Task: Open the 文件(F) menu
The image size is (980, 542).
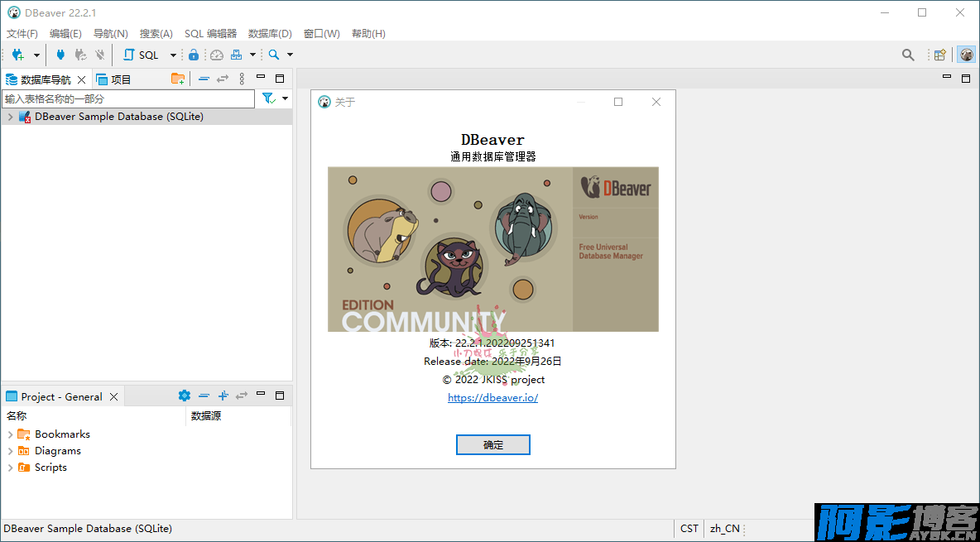Action: pyautogui.click(x=22, y=34)
